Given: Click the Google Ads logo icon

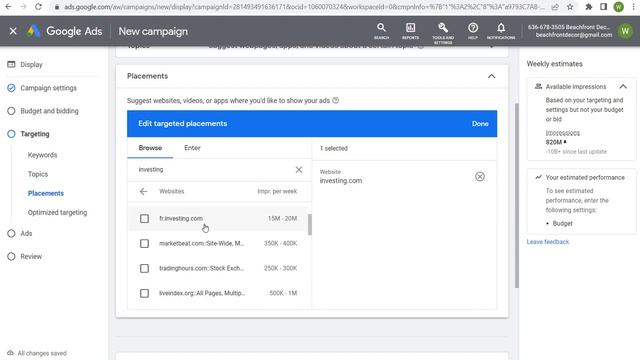Looking at the screenshot, I should pos(34,31).
